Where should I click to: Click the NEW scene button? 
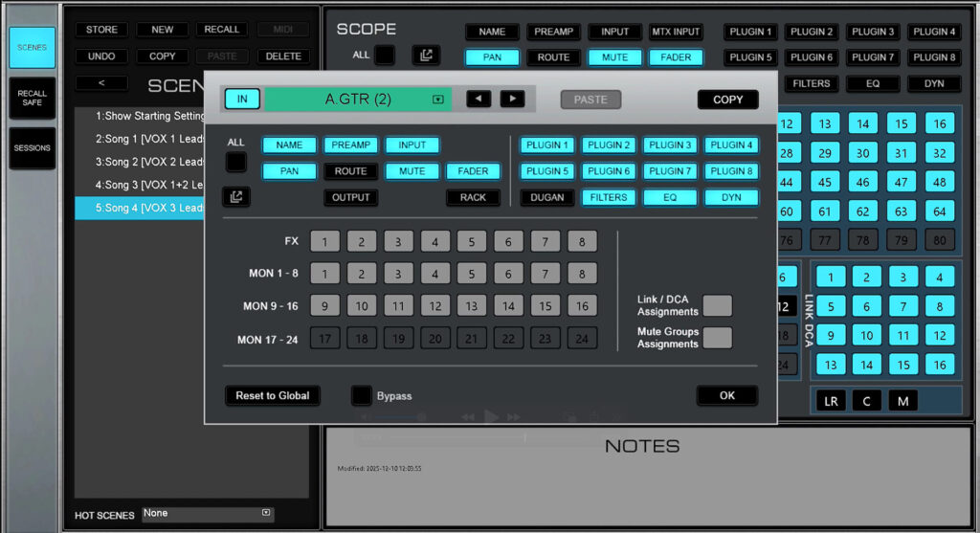163,30
